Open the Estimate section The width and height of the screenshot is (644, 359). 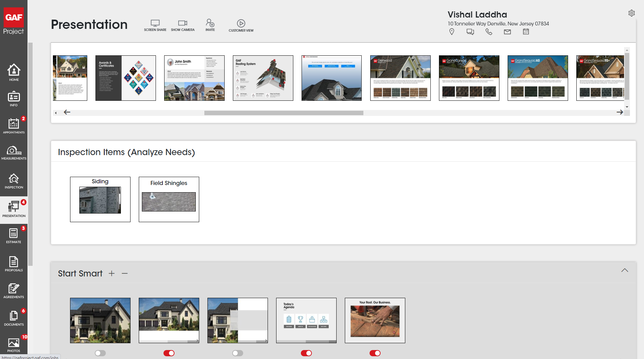[x=14, y=236]
